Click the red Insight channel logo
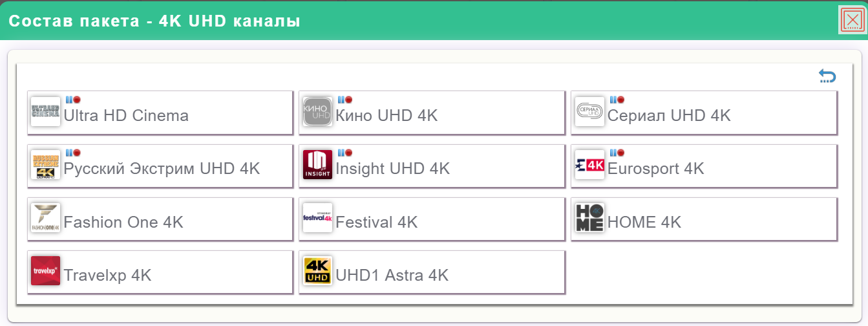 [x=317, y=165]
